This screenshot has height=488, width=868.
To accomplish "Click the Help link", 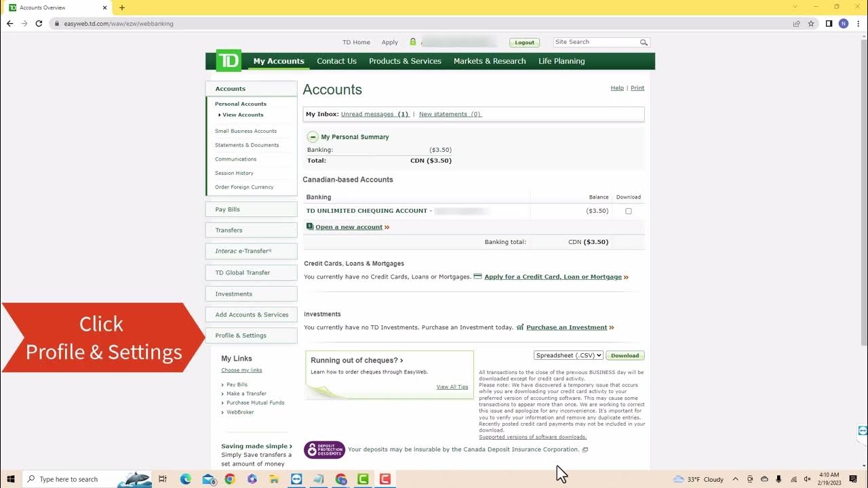I will 617,88.
